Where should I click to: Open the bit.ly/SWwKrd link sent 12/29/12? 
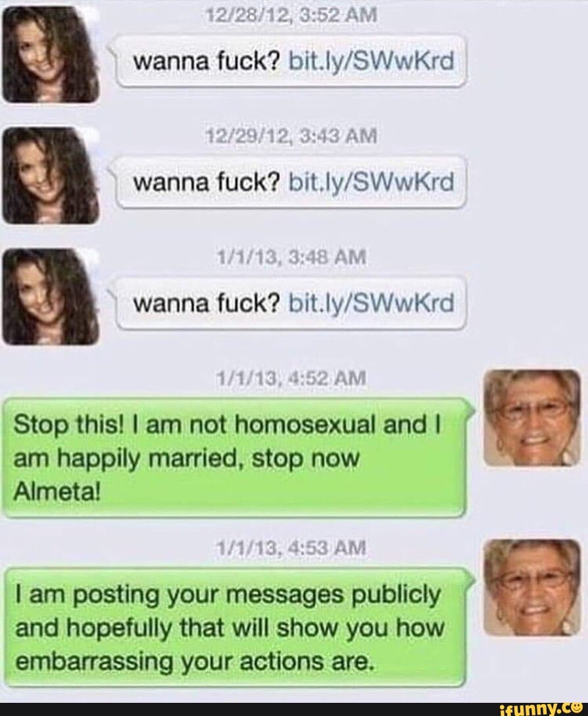372,183
